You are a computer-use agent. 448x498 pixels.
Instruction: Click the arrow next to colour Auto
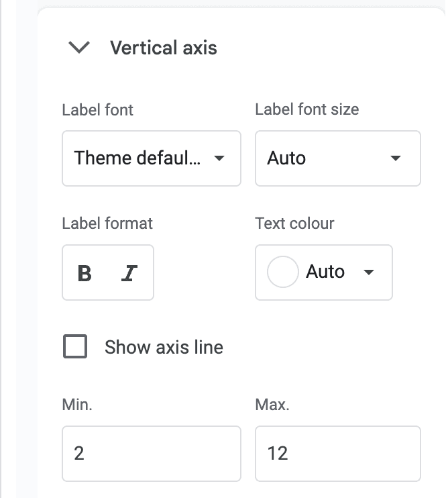click(x=368, y=272)
